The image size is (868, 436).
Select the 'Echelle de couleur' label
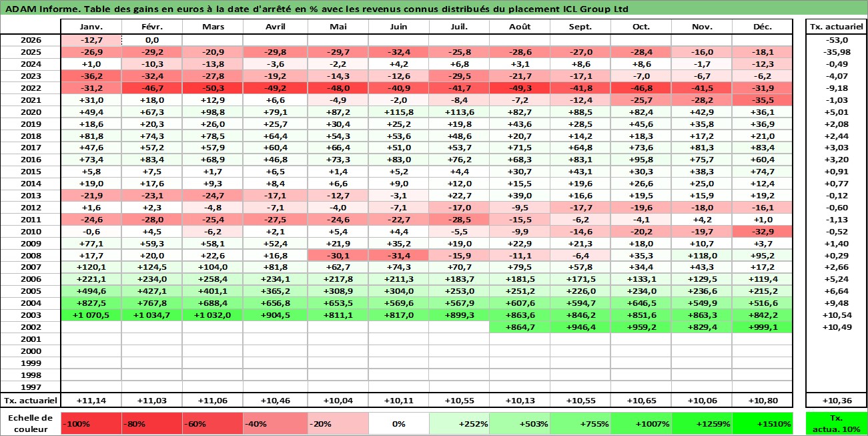pyautogui.click(x=30, y=423)
